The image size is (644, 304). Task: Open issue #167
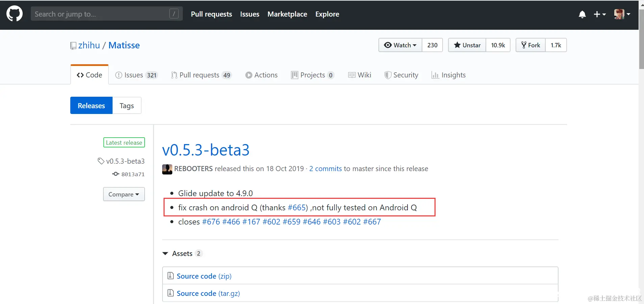[251, 222]
